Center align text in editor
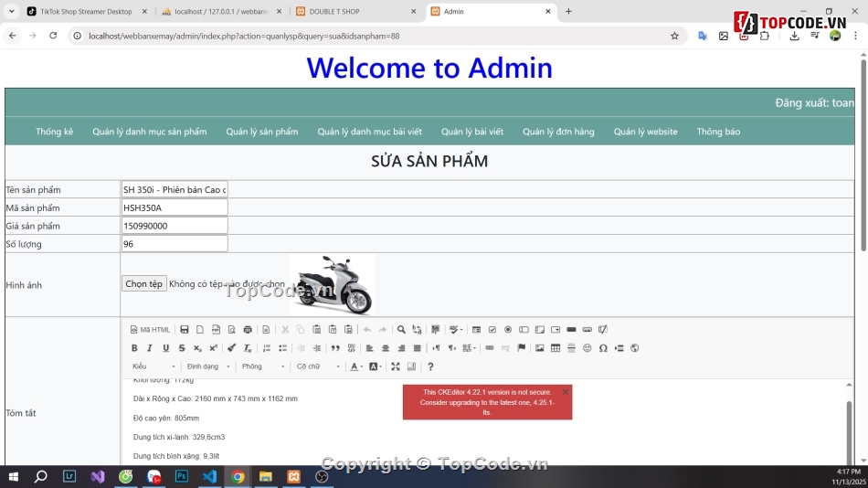The image size is (868, 488). tap(386, 348)
